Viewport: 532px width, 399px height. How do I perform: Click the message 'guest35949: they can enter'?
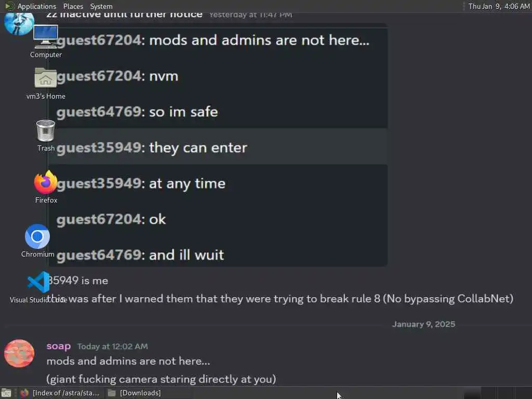pos(152,148)
